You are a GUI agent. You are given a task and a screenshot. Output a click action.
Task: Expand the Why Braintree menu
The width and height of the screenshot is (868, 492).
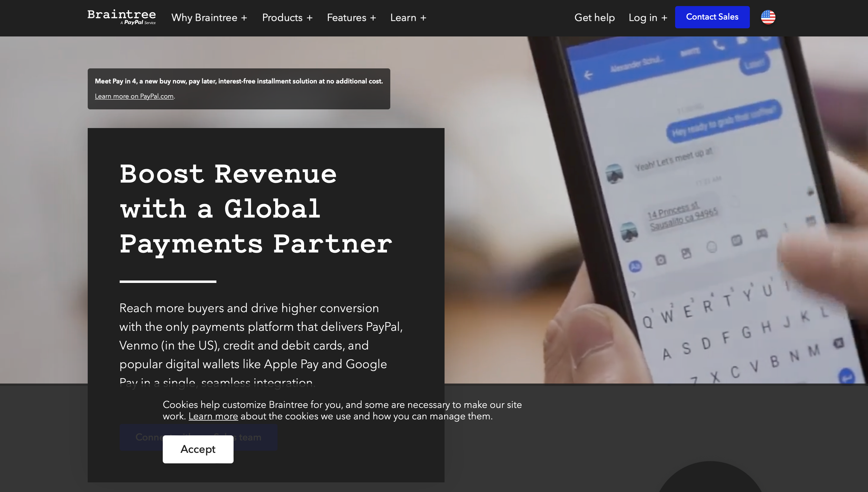[204, 17]
